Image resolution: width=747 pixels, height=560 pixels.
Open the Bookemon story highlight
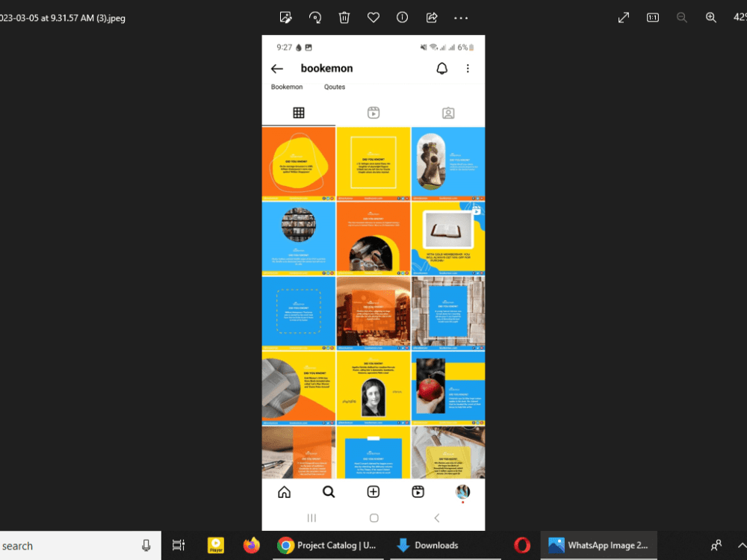(287, 87)
